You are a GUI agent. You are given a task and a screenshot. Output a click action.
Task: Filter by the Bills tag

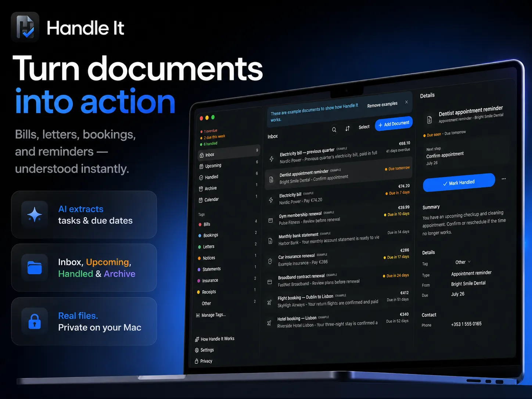(x=227, y=223)
